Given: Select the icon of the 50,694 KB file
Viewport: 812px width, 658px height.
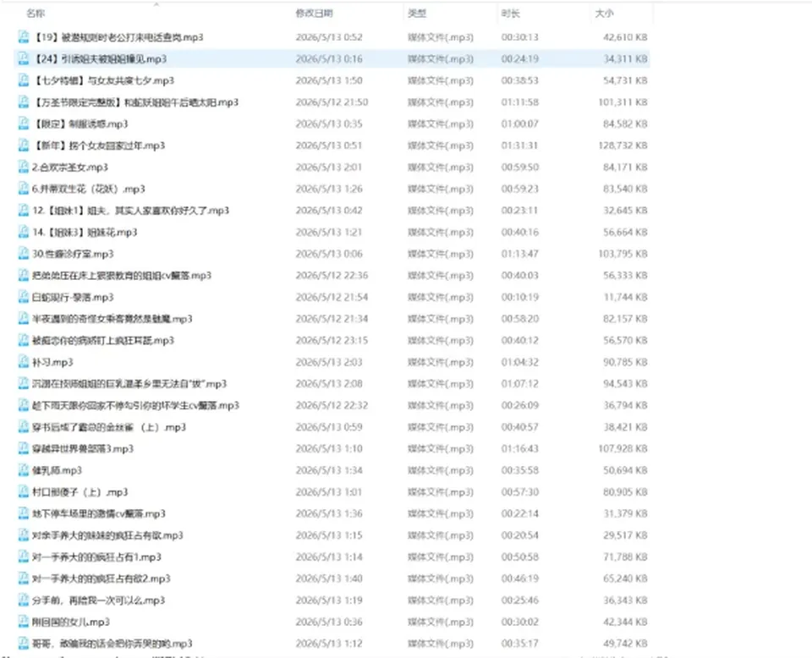Looking at the screenshot, I should pos(24,470).
